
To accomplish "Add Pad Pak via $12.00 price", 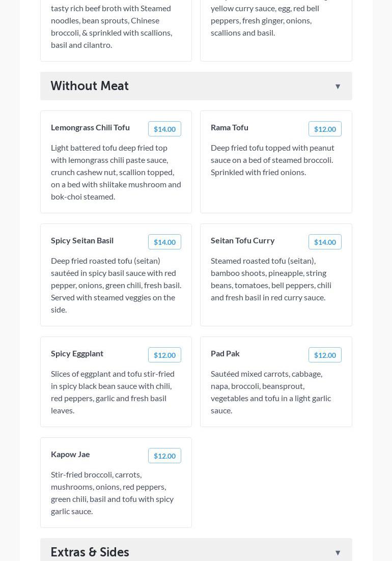I will click(325, 355).
